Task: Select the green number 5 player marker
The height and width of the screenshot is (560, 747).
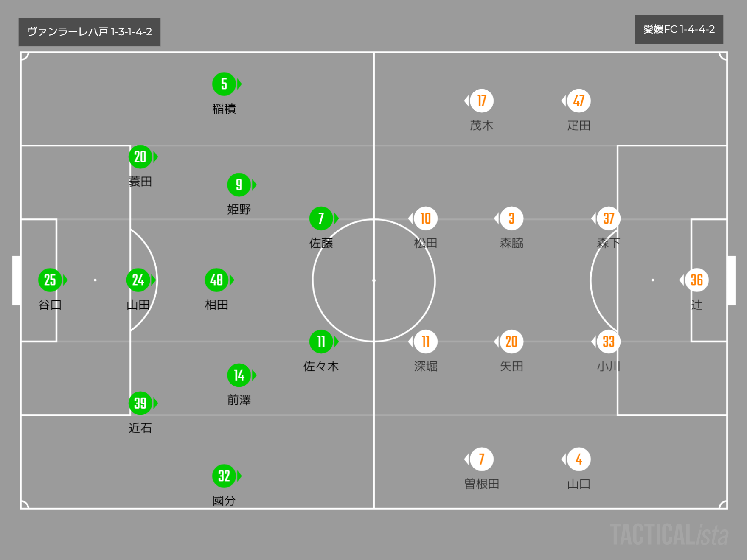Action: coord(224,84)
